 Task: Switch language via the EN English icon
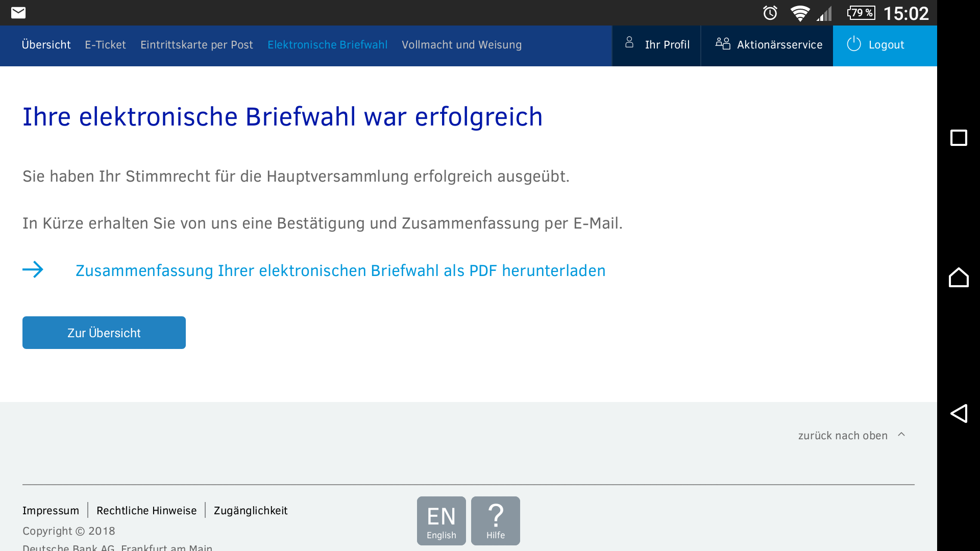point(441,520)
